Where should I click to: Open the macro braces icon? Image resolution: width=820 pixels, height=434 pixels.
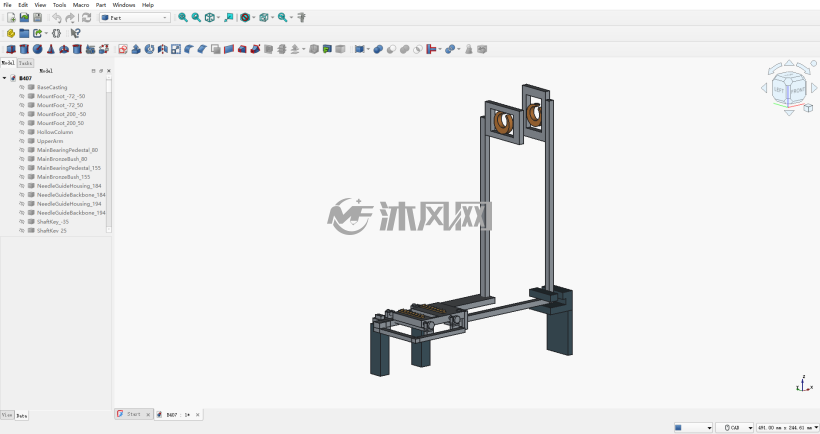(56, 33)
